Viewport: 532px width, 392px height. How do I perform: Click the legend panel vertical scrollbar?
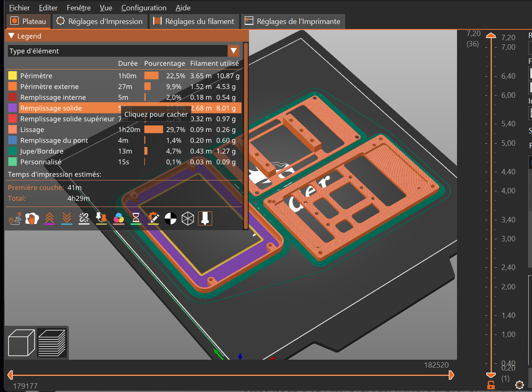(246, 135)
